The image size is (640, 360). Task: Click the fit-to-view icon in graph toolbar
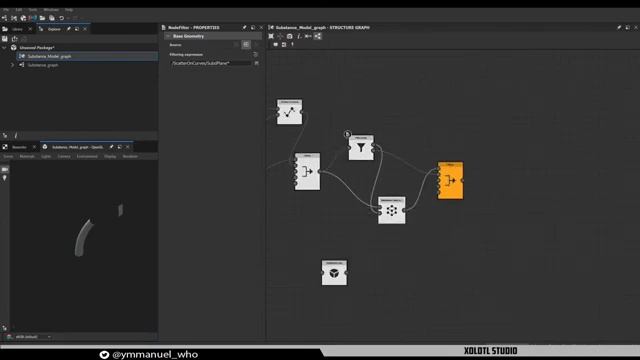[x=271, y=36]
